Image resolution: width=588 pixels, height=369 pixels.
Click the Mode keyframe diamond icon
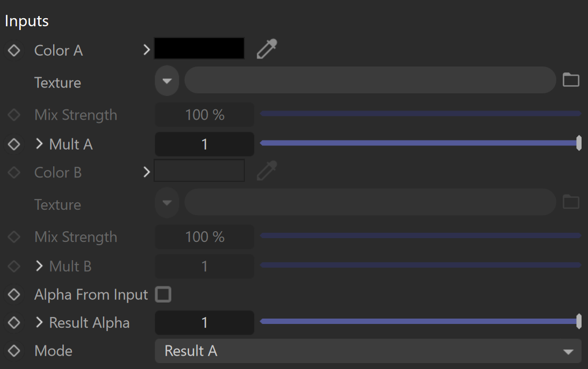(14, 351)
